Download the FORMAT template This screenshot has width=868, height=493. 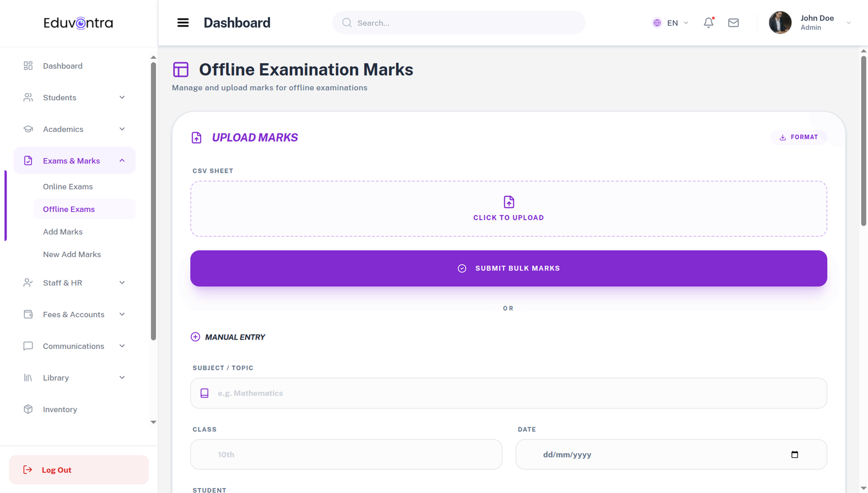coord(799,137)
